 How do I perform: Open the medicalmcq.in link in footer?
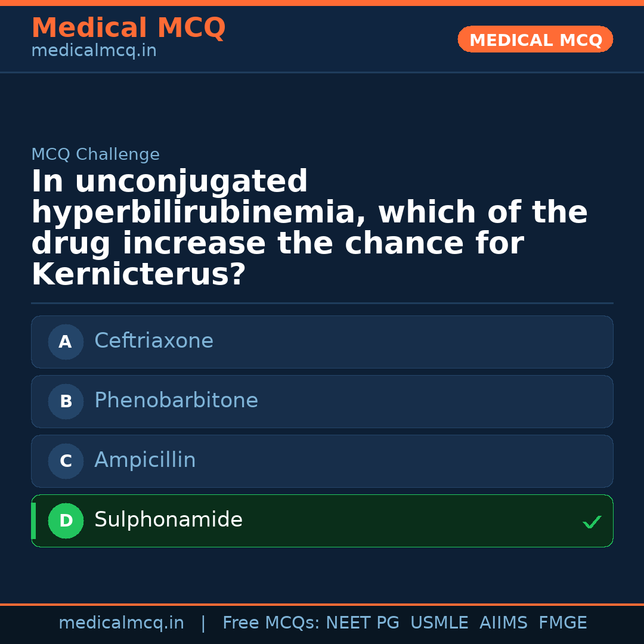(121, 623)
